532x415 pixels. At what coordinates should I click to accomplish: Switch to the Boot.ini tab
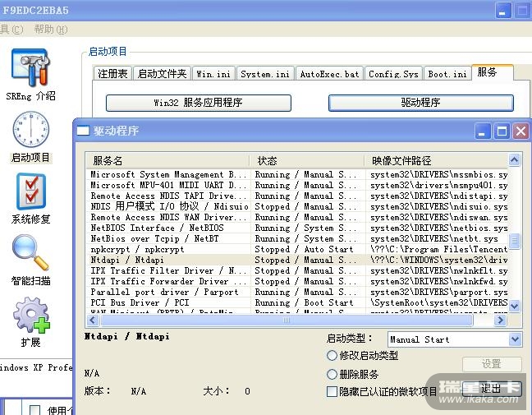click(x=447, y=73)
